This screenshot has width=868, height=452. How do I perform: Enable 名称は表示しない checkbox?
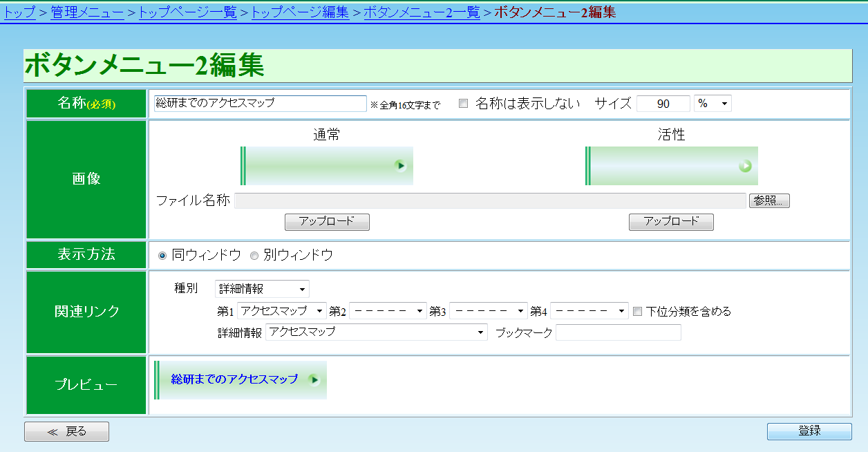464,104
